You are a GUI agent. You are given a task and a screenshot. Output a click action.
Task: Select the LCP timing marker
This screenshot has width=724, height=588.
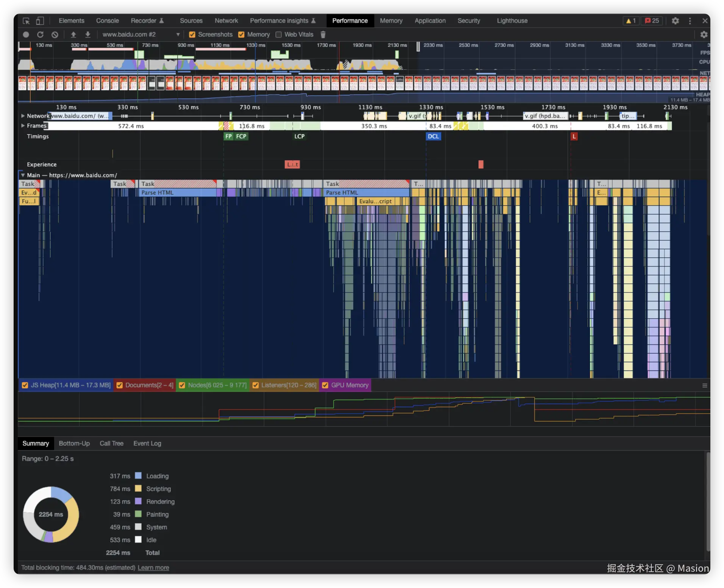click(299, 136)
